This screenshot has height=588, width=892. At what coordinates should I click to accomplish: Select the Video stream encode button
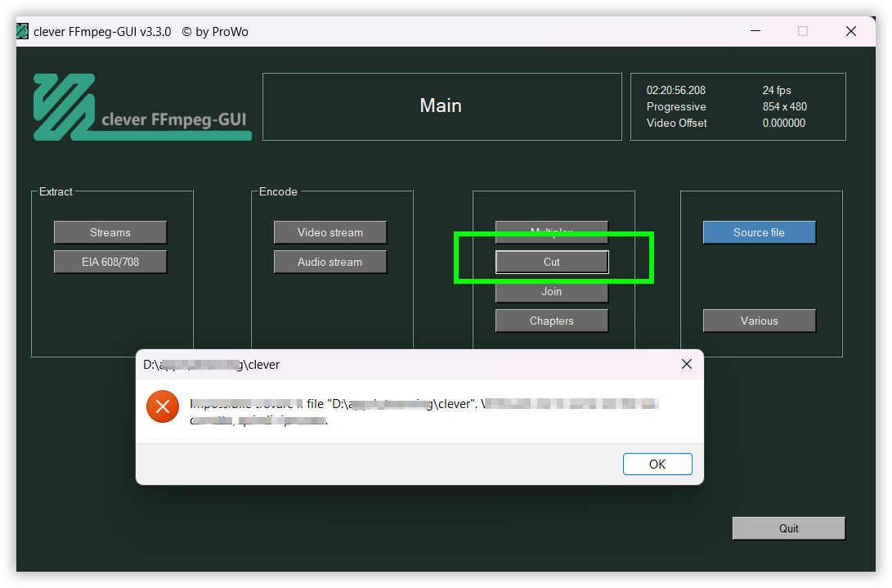pos(330,232)
